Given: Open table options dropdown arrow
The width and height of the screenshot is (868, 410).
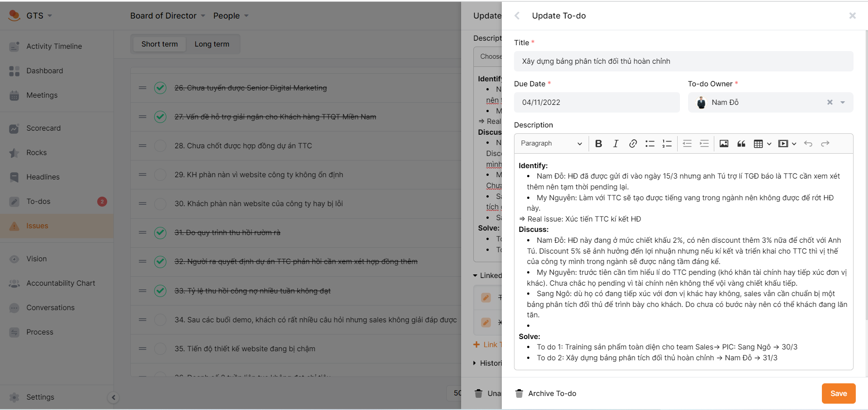Looking at the screenshot, I should 769,144.
